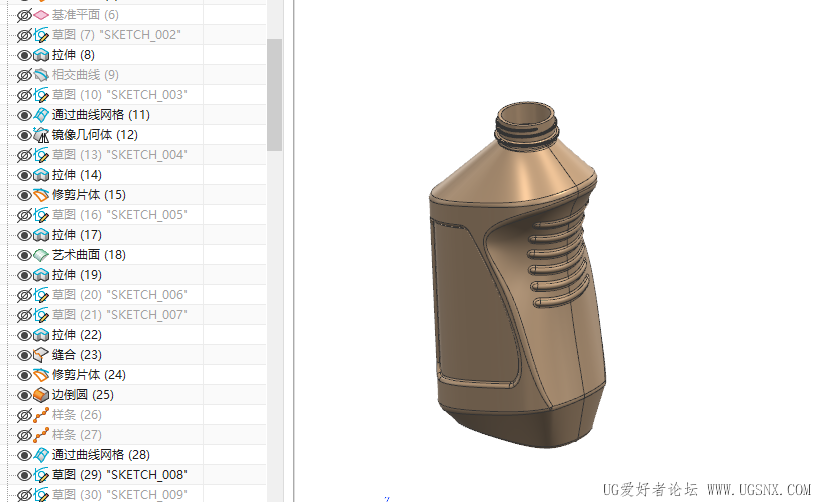The height and width of the screenshot is (502, 816).
Task: Hide 边倒圆 (25) using its eye toggle
Action: coord(24,395)
